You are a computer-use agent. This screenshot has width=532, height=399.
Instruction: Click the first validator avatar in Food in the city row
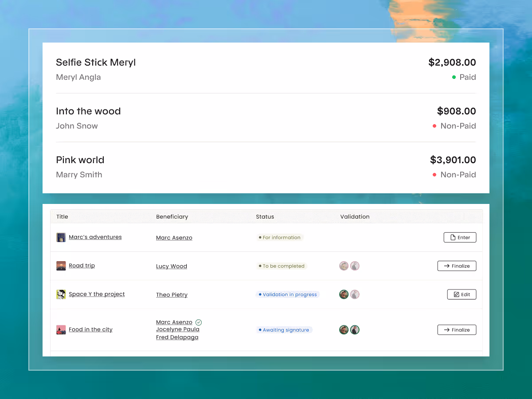pyautogui.click(x=344, y=330)
